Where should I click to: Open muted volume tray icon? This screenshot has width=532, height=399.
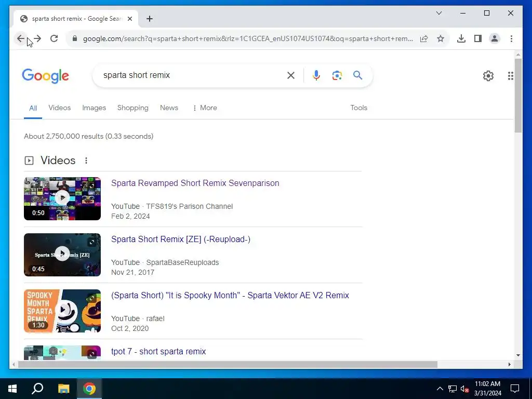[464, 389]
